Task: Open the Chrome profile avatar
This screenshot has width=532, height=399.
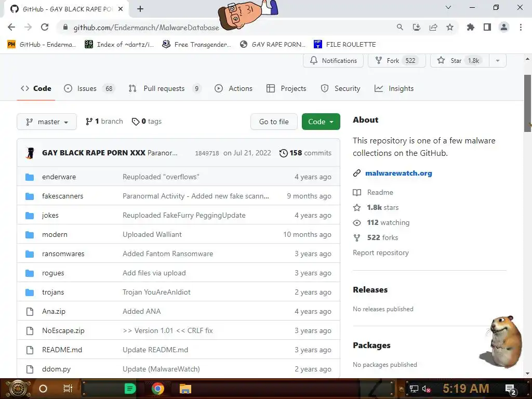Action: click(504, 27)
